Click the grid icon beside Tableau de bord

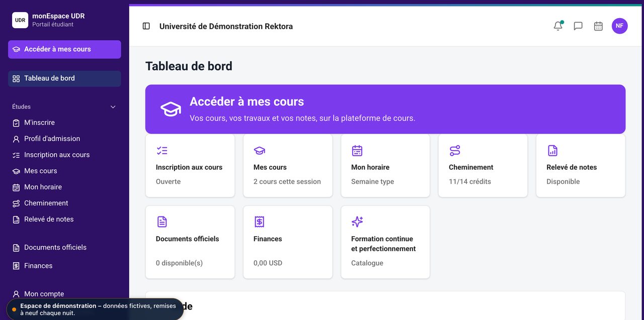click(16, 78)
